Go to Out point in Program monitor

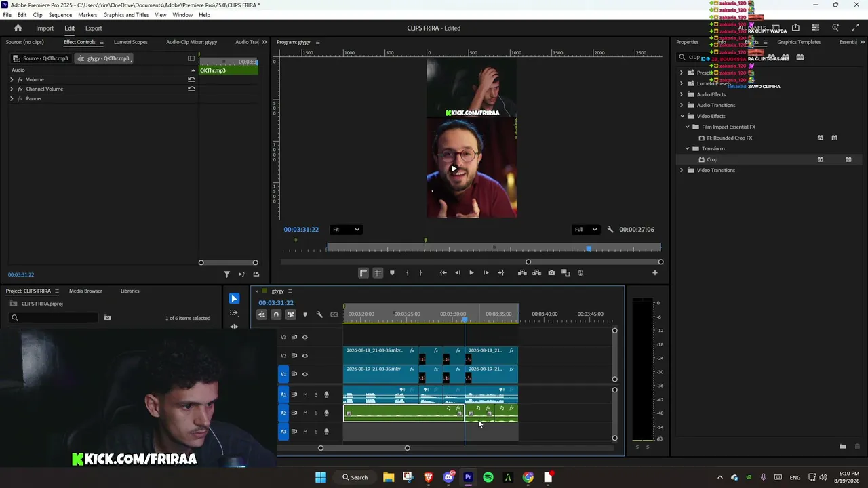point(500,273)
